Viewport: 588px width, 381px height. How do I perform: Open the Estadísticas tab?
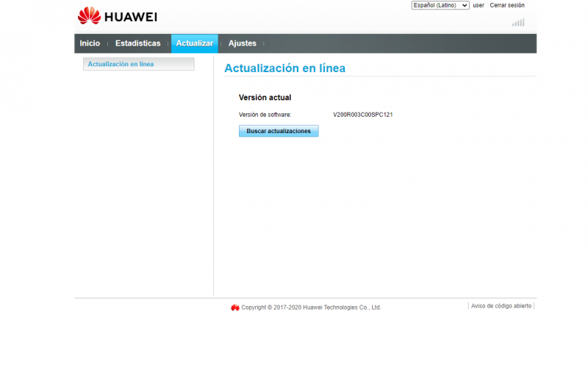tap(137, 43)
